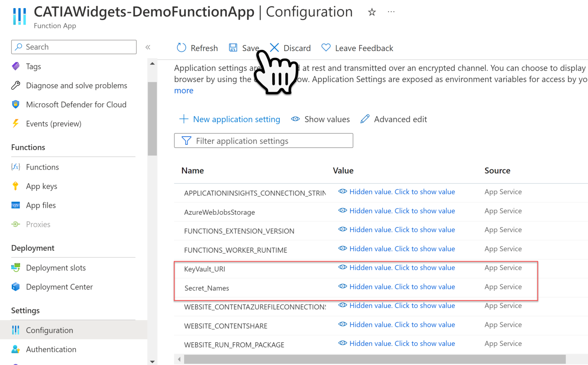Open Microsoft Defender for Cloud shield icon
The image size is (588, 365).
point(15,104)
